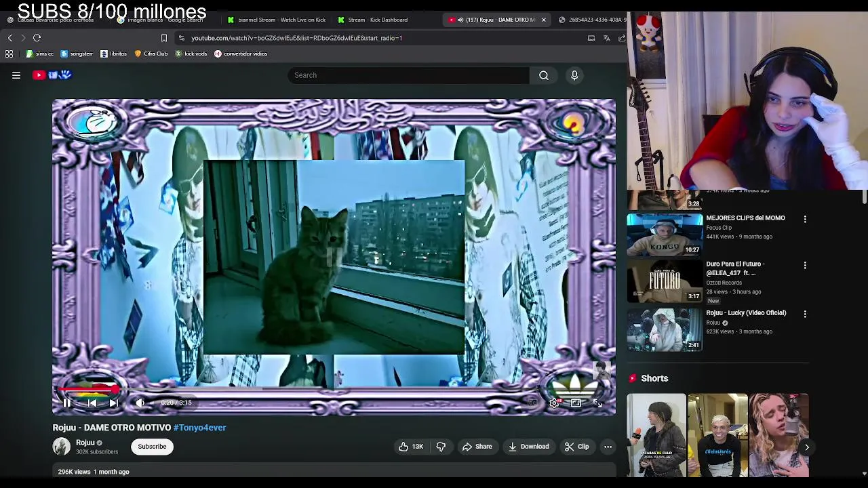
Task: View site information icon beside the URL
Action: [181, 38]
